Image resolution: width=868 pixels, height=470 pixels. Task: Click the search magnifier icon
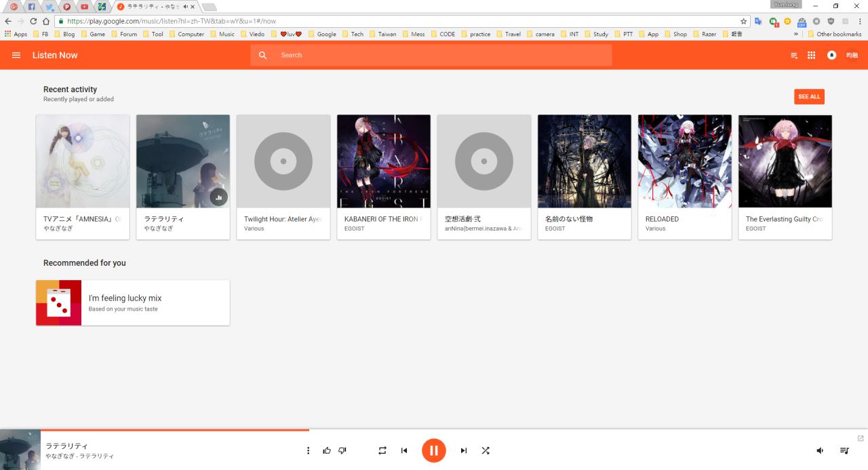click(x=263, y=55)
